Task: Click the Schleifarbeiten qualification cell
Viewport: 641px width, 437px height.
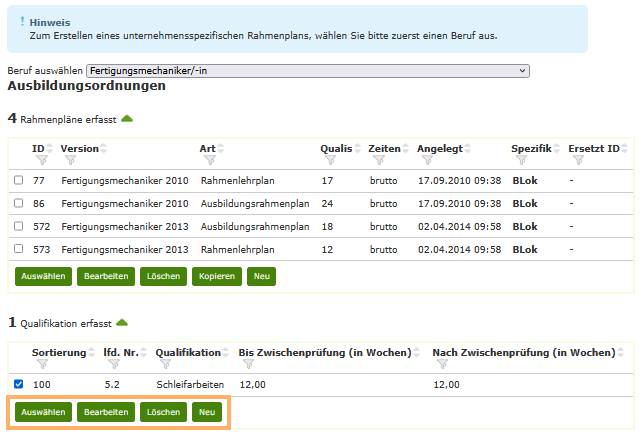Action: coord(190,385)
